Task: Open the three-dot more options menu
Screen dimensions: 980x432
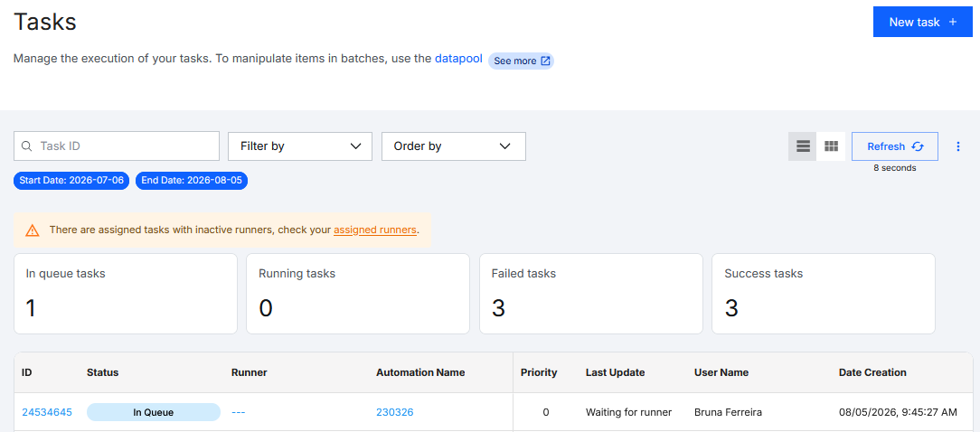Action: pos(958,146)
